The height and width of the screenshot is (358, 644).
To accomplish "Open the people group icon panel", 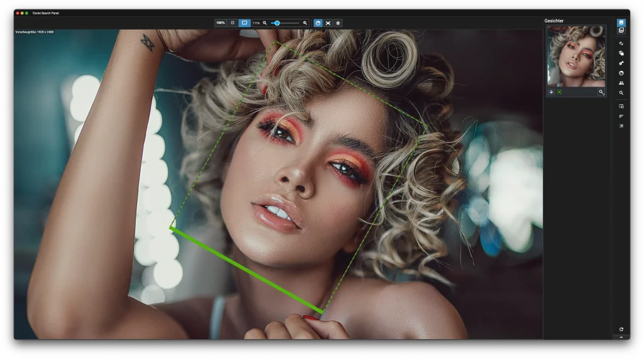I will (x=621, y=83).
